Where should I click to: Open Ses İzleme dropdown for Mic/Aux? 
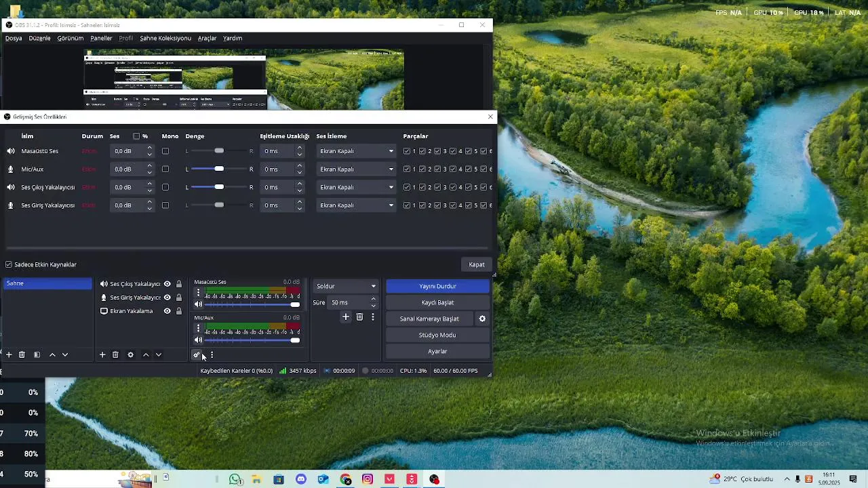pyautogui.click(x=356, y=169)
